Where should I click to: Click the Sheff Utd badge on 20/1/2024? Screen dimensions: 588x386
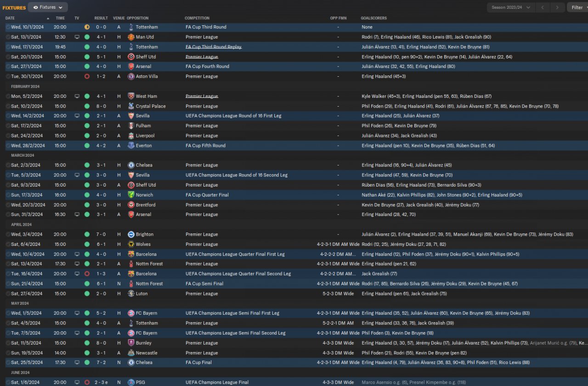tap(131, 57)
